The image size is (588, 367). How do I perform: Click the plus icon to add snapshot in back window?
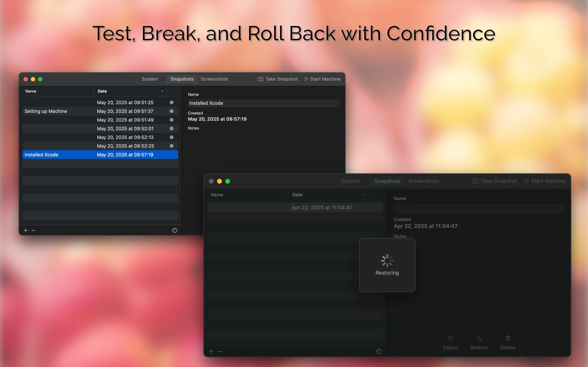click(x=26, y=230)
